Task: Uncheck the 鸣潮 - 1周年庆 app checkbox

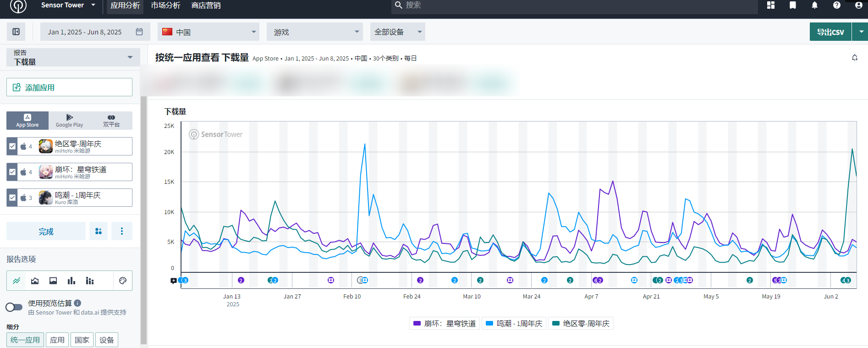Action: pos(12,198)
